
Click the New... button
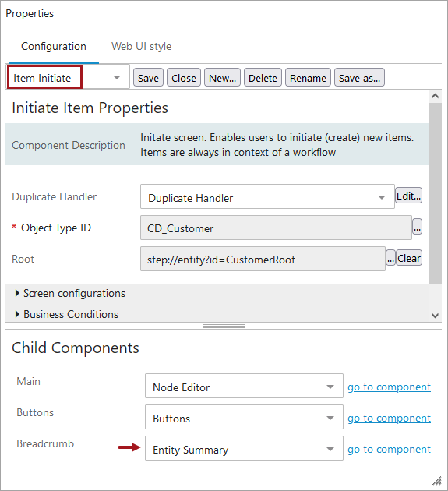222,78
